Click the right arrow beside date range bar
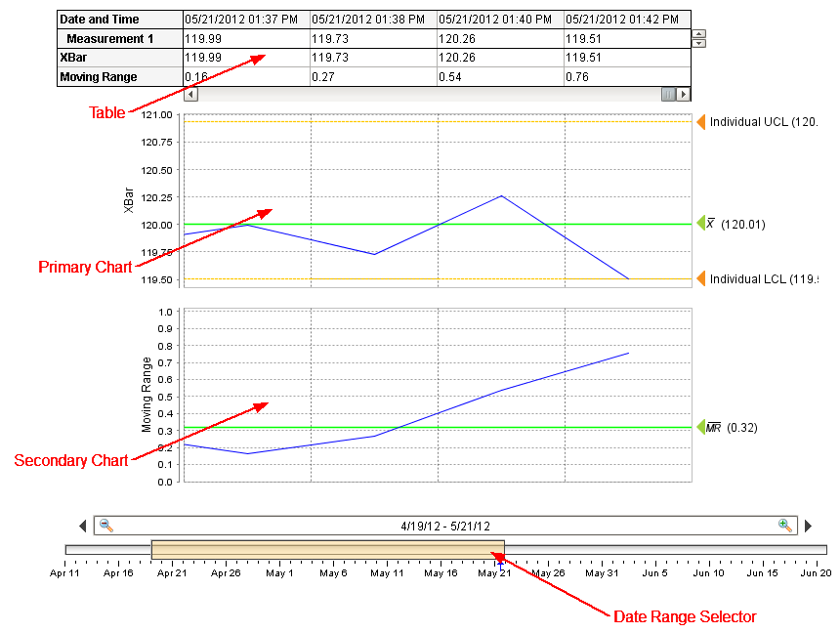The width and height of the screenshot is (840, 633). click(808, 527)
